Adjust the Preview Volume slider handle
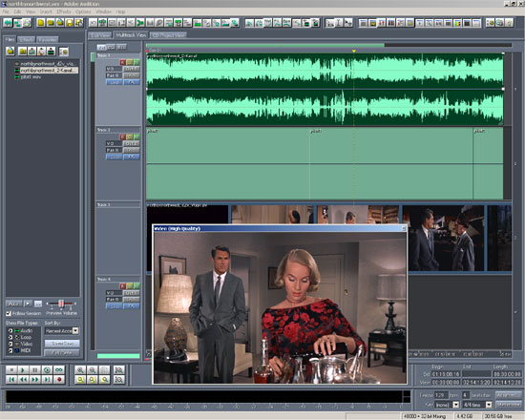 [x=61, y=304]
